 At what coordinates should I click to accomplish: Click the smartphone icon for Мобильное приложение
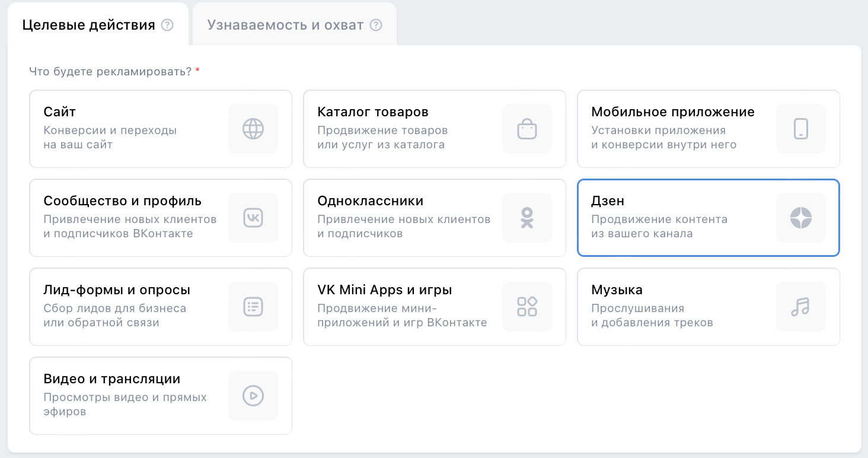click(801, 129)
